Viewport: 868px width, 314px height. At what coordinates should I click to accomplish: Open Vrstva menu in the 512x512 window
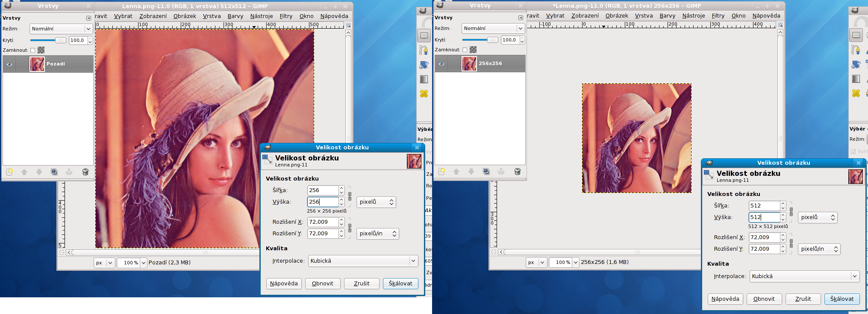(x=212, y=16)
